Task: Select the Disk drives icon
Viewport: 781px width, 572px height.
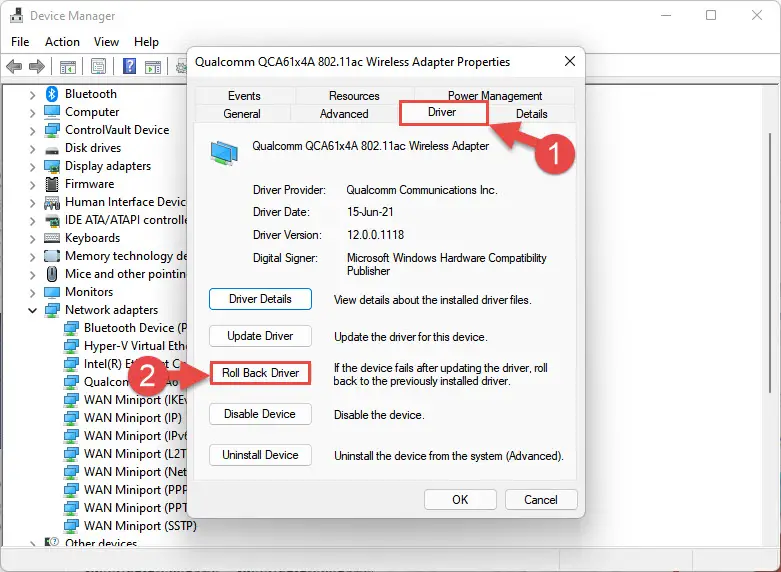Action: (x=52, y=149)
